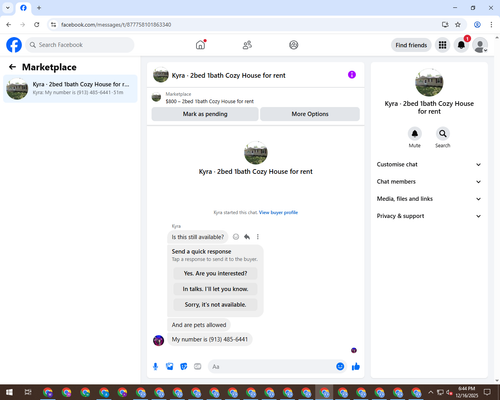
Task: Click the 'My number is (913) 485-6441' message
Action: (210, 339)
